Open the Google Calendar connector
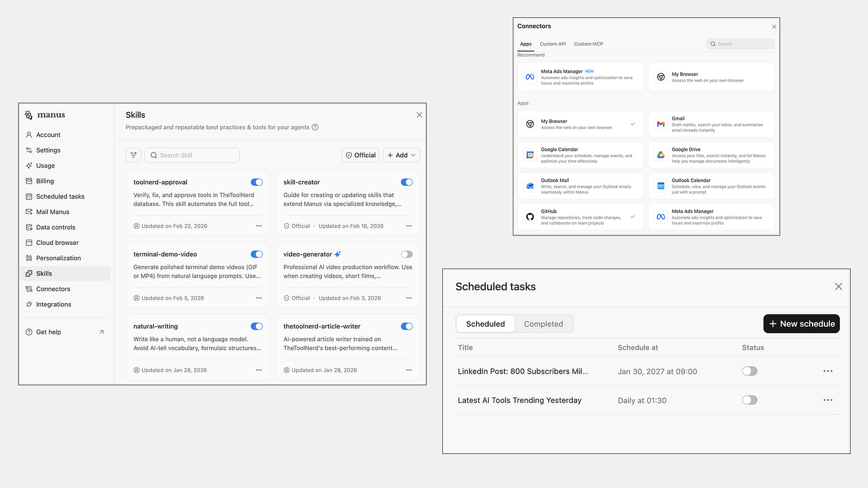This screenshot has height=488, width=868. [581, 155]
